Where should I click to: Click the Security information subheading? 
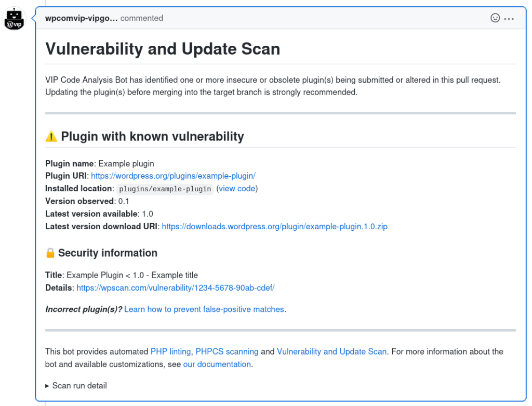(108, 253)
